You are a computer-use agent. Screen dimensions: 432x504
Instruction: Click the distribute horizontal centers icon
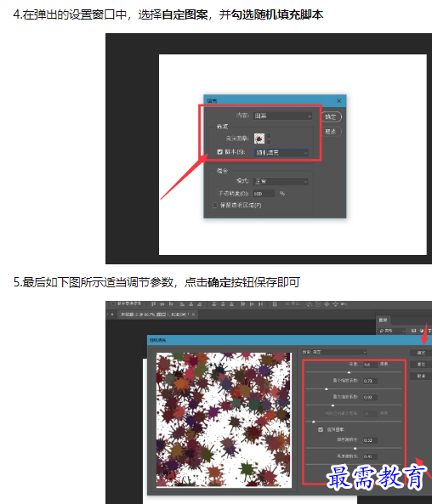252,303
